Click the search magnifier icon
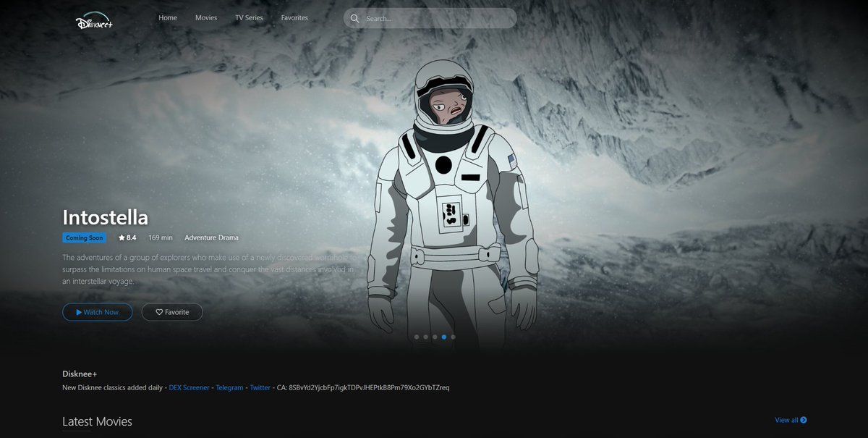This screenshot has height=438, width=868. coord(354,18)
